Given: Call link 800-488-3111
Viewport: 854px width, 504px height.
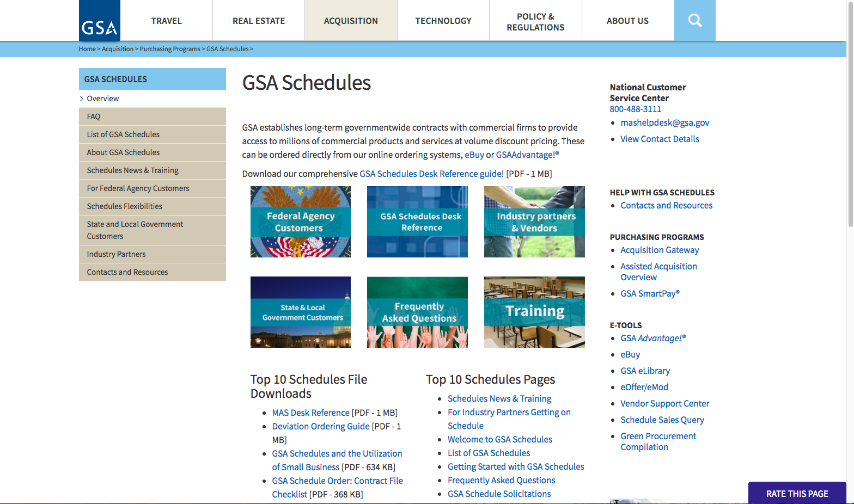Looking at the screenshot, I should 636,109.
